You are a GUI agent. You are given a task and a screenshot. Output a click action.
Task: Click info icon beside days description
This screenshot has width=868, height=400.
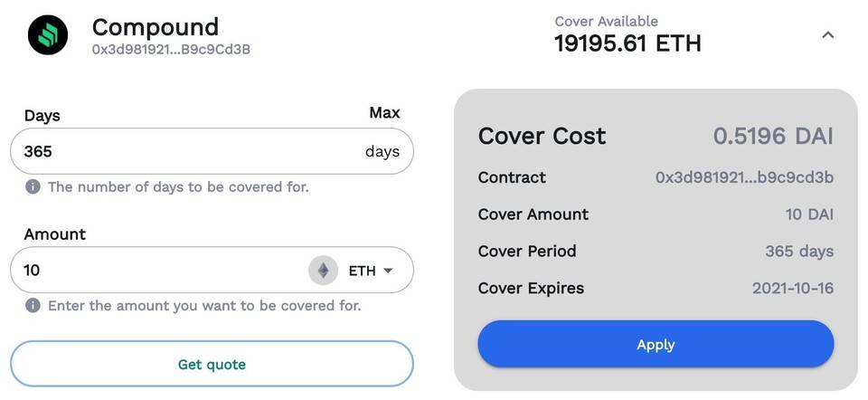pyautogui.click(x=33, y=187)
